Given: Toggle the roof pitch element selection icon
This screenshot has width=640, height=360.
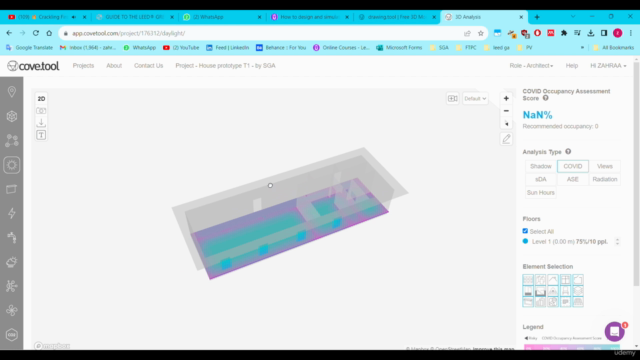Looking at the screenshot, I should [553, 280].
